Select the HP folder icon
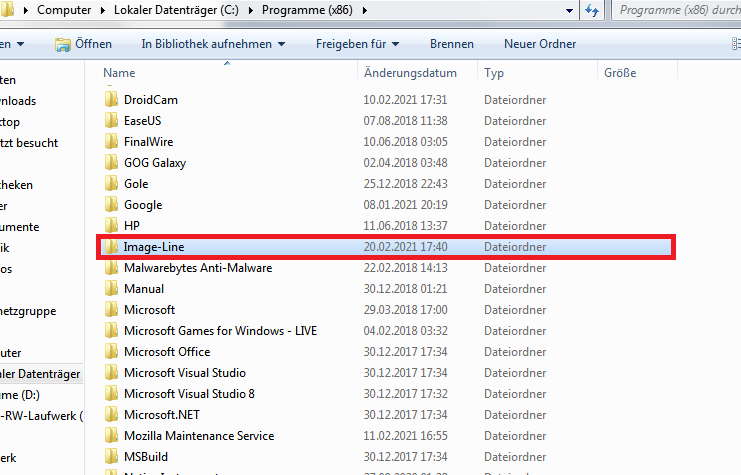The image size is (741, 475). [111, 225]
